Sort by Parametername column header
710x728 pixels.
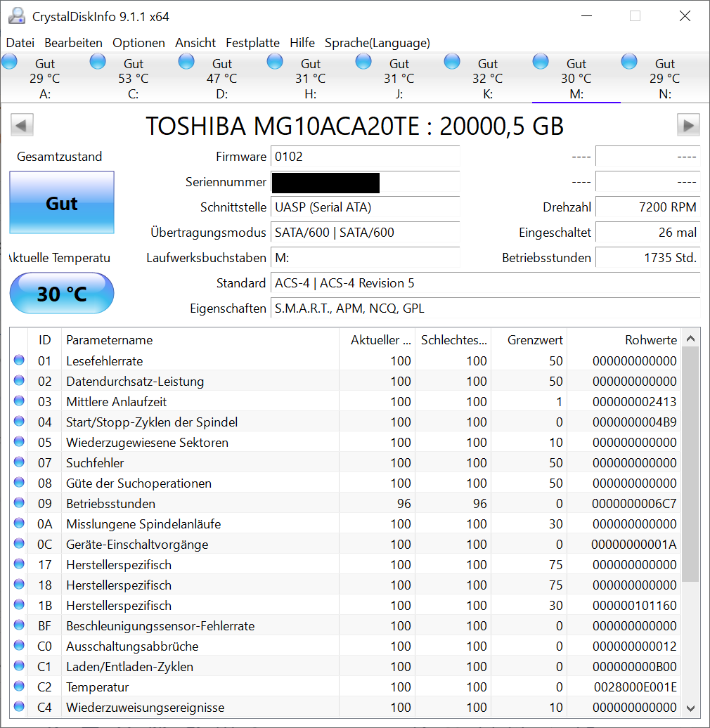click(200, 340)
